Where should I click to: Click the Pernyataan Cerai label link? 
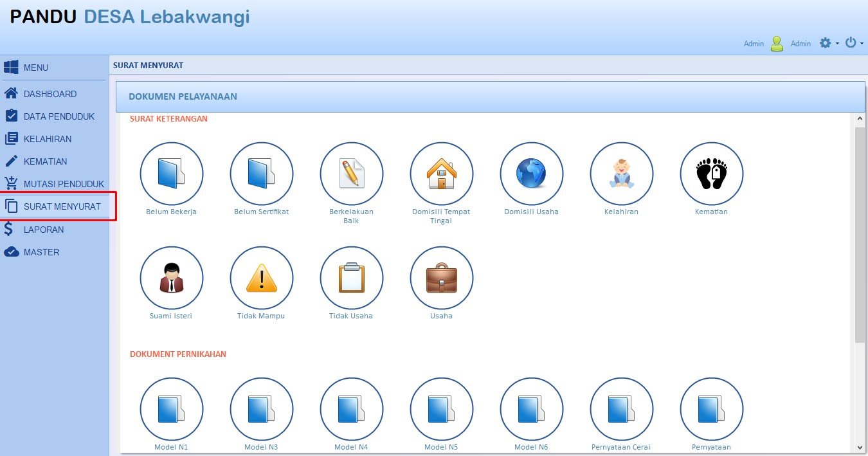coord(621,447)
